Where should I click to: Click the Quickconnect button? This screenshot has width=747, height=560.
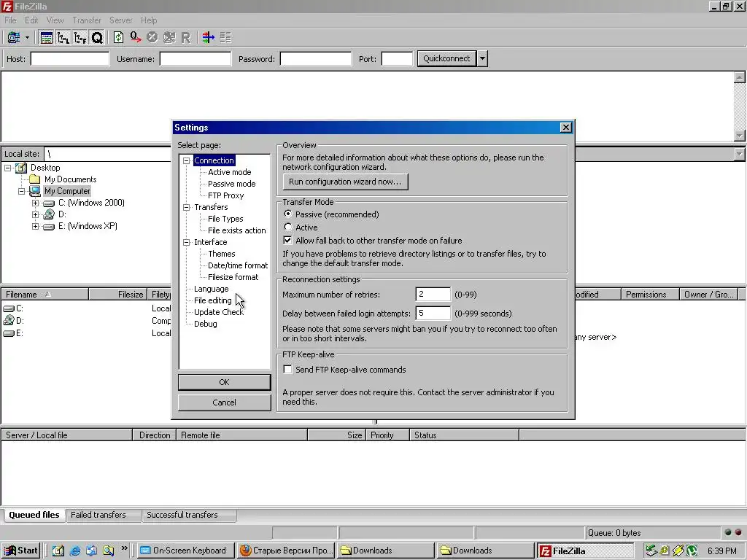[x=447, y=58]
